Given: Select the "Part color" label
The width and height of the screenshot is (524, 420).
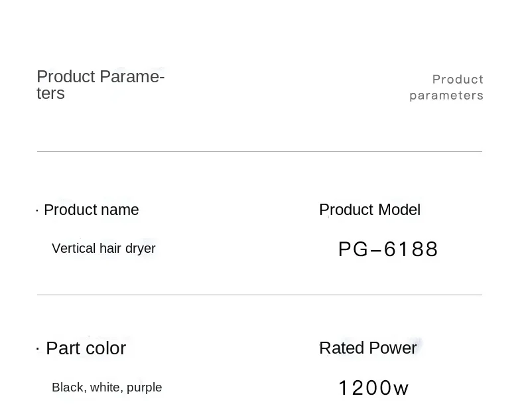Looking at the screenshot, I should pos(86,348).
